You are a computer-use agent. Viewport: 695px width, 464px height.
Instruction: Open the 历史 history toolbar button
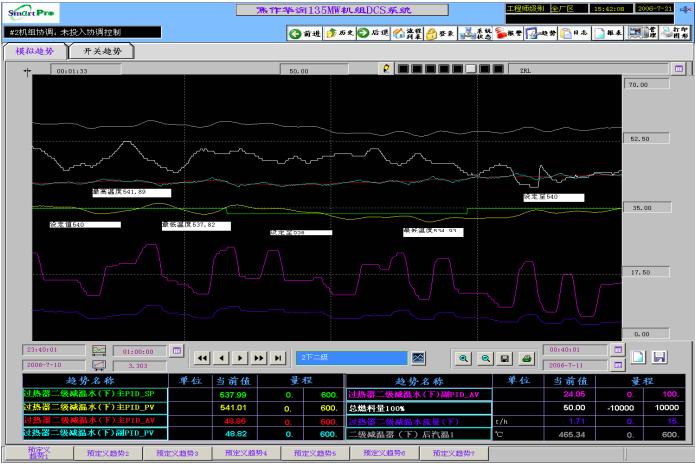339,33
